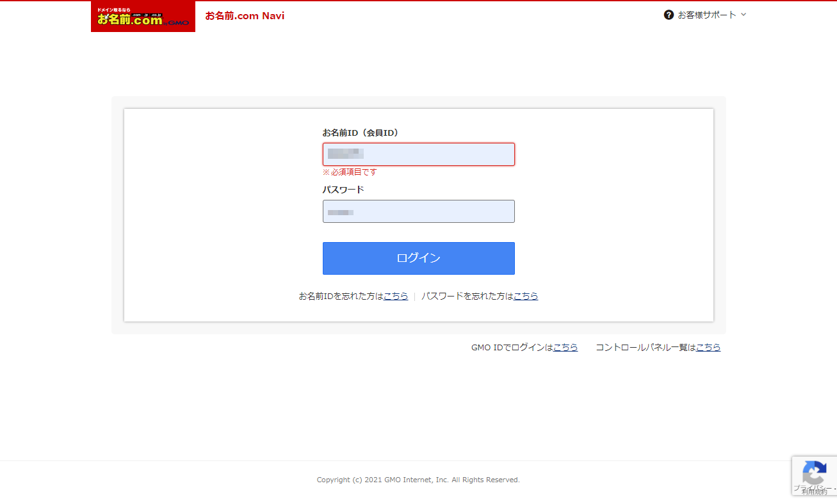Open the コントロールパネル一覧 こちら link
Image resolution: width=837 pixels, height=504 pixels.
[708, 347]
